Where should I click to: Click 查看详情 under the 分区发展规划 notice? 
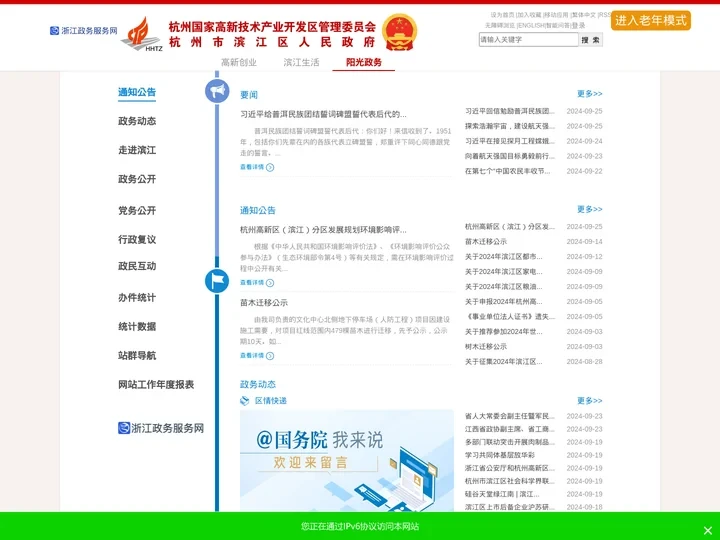click(x=257, y=282)
